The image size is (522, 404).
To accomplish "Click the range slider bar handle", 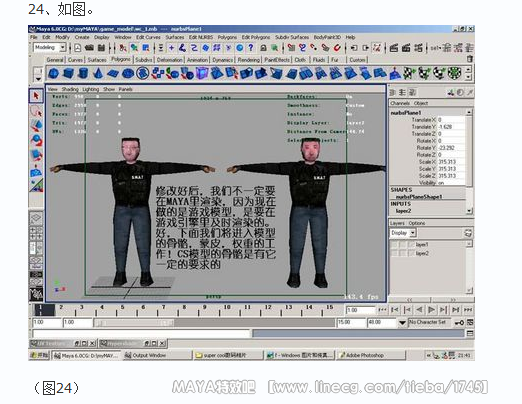I will point(134,323).
